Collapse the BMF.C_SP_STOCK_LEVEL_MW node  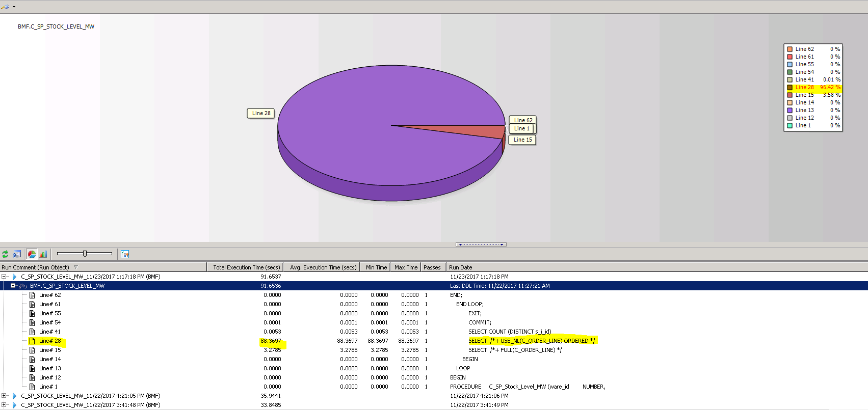point(13,286)
